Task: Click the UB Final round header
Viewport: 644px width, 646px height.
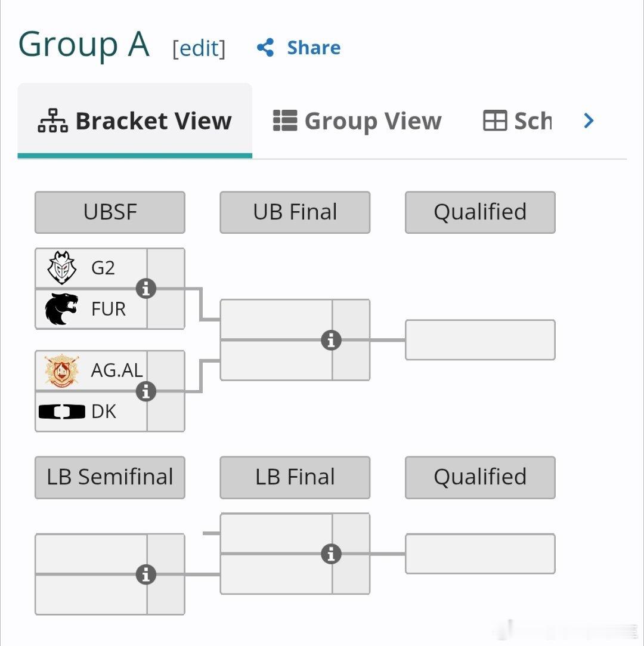Action: click(295, 212)
